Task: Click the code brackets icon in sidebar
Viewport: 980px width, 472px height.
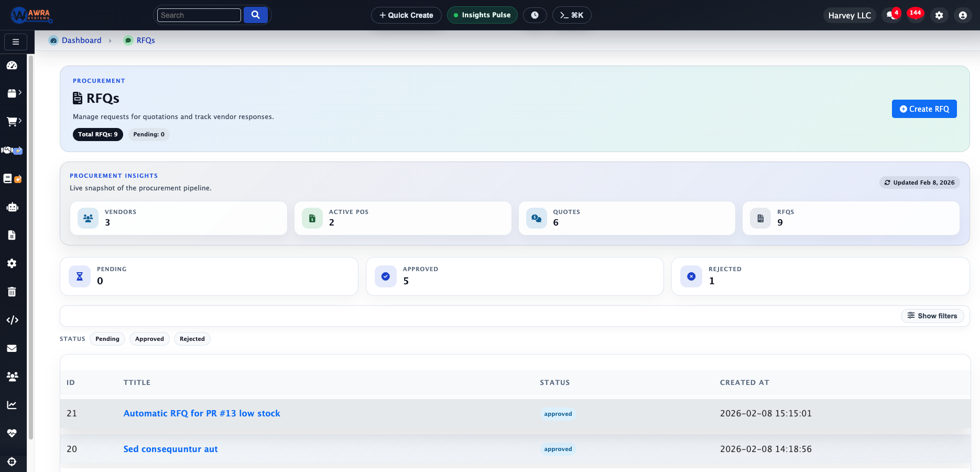Action: pyautogui.click(x=12, y=320)
